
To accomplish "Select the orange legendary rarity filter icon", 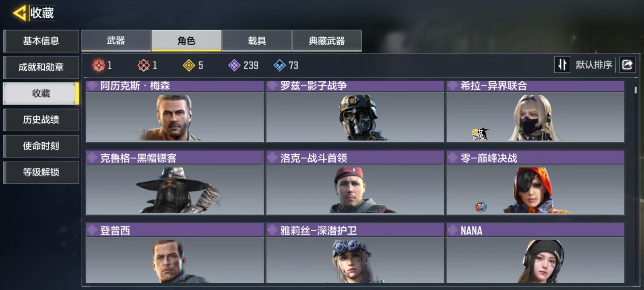I will pos(144,65).
